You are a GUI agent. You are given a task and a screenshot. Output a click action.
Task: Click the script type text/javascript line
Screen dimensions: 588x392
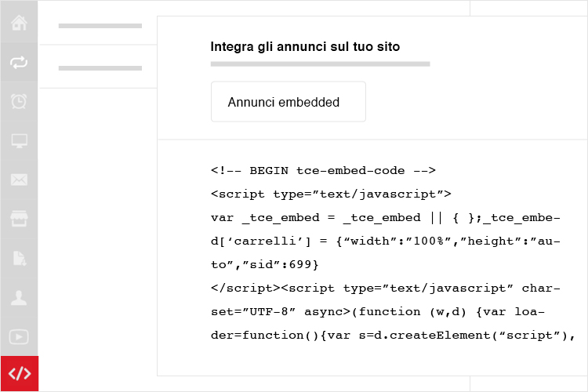click(x=331, y=194)
